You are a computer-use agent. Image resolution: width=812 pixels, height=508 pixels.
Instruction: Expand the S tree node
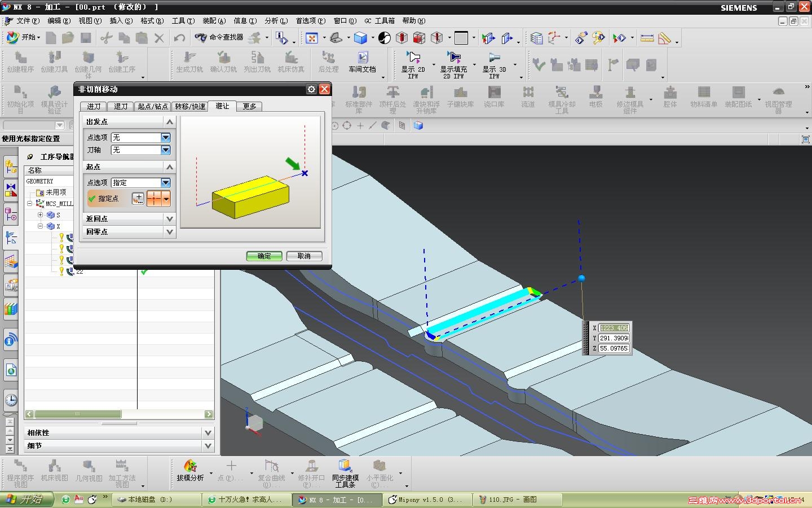pyautogui.click(x=40, y=215)
